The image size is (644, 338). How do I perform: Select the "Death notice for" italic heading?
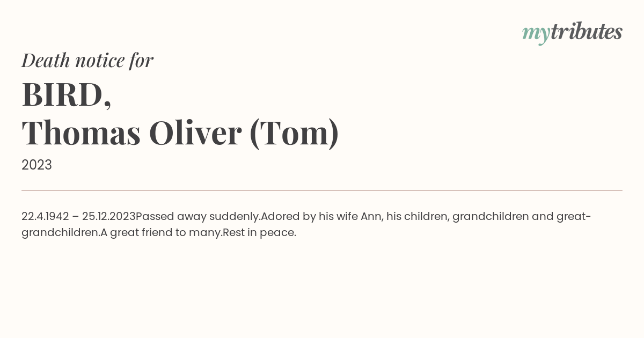(x=87, y=60)
